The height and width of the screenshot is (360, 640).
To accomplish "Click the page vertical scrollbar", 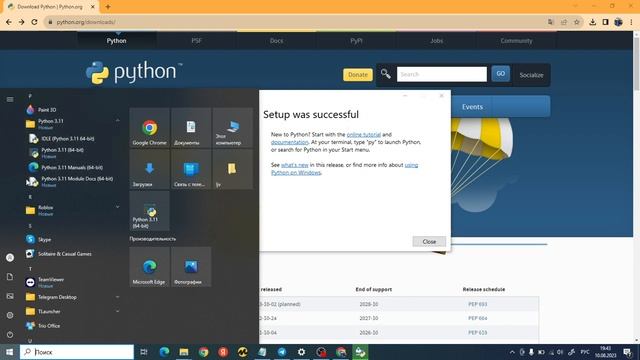I will pos(636,64).
